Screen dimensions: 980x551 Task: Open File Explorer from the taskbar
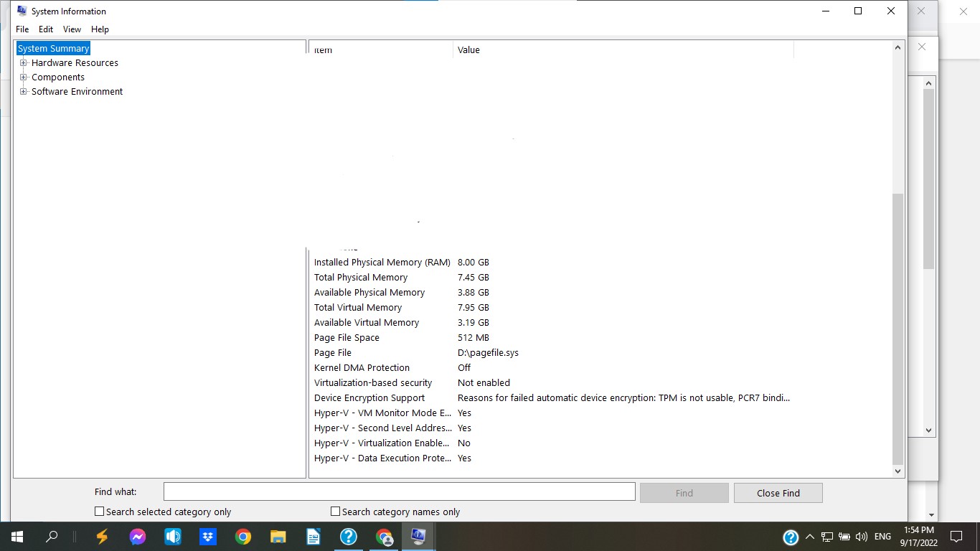(x=278, y=536)
